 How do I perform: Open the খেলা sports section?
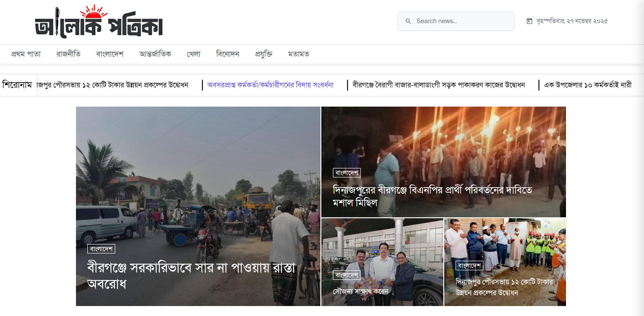(194, 54)
